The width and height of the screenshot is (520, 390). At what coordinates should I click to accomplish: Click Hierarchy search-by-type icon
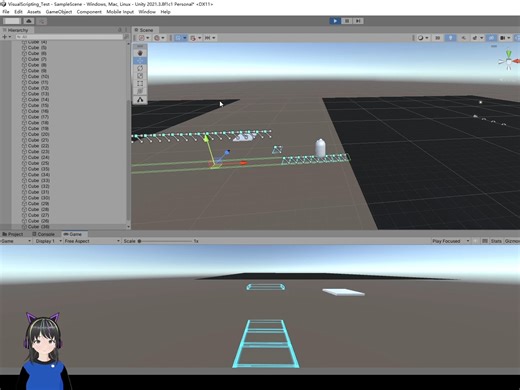126,37
